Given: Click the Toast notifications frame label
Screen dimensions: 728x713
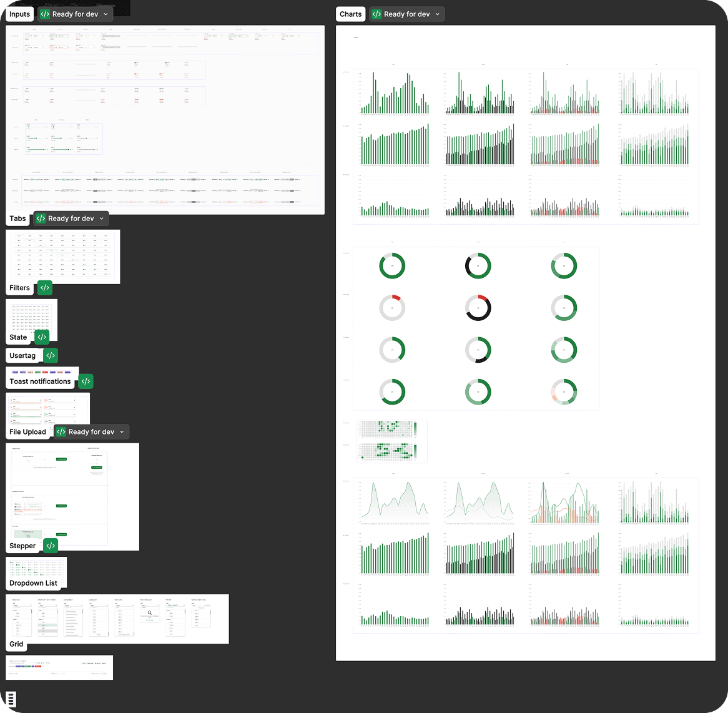Looking at the screenshot, I should (x=40, y=381).
